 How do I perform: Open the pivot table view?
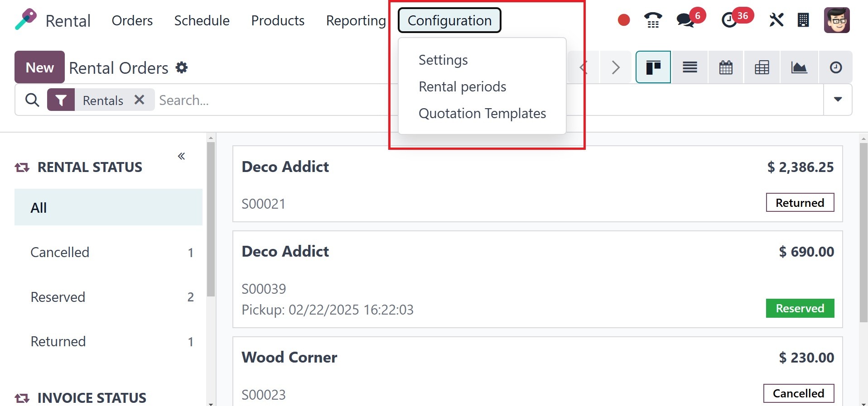762,67
